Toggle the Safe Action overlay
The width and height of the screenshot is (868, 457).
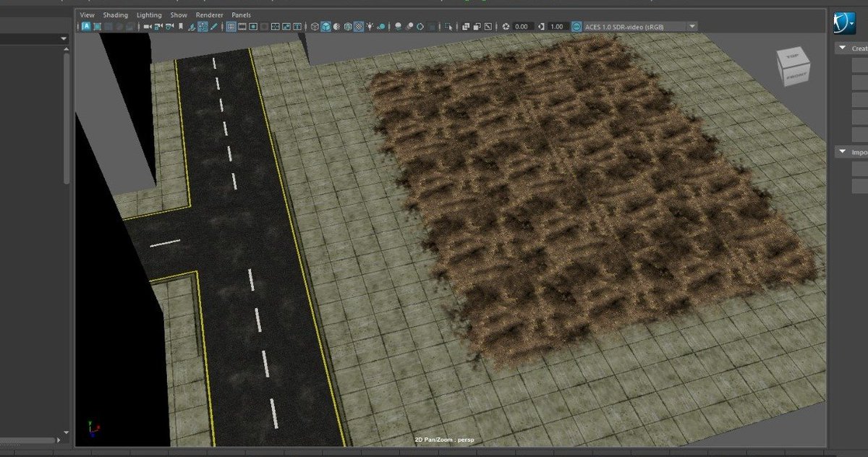(x=286, y=26)
